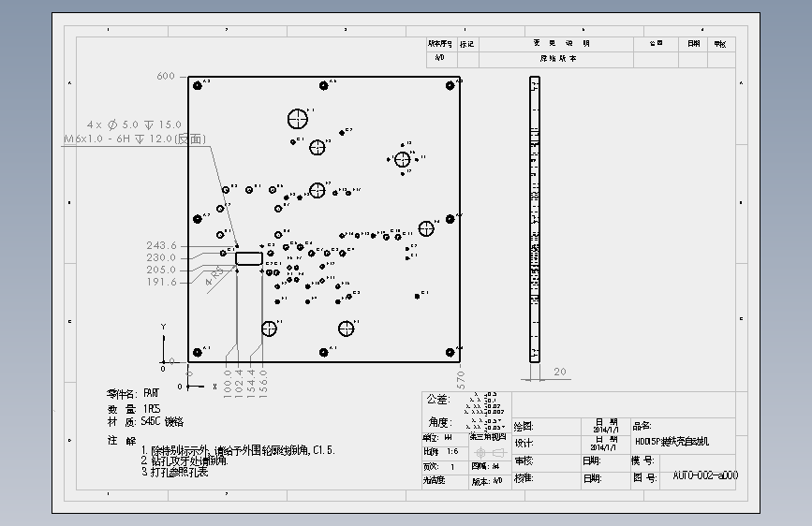Click the 600 height dimension
812x526 pixels.
coord(166,76)
